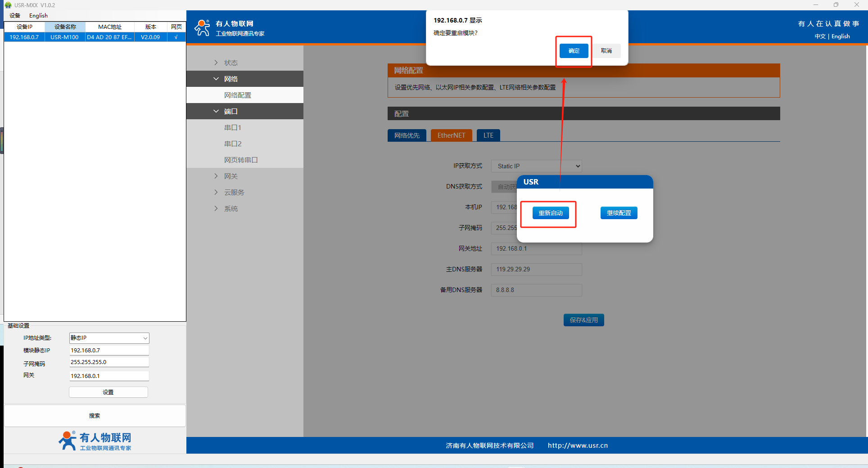Open the IP获取方式 Static IP dropdown

click(536, 166)
